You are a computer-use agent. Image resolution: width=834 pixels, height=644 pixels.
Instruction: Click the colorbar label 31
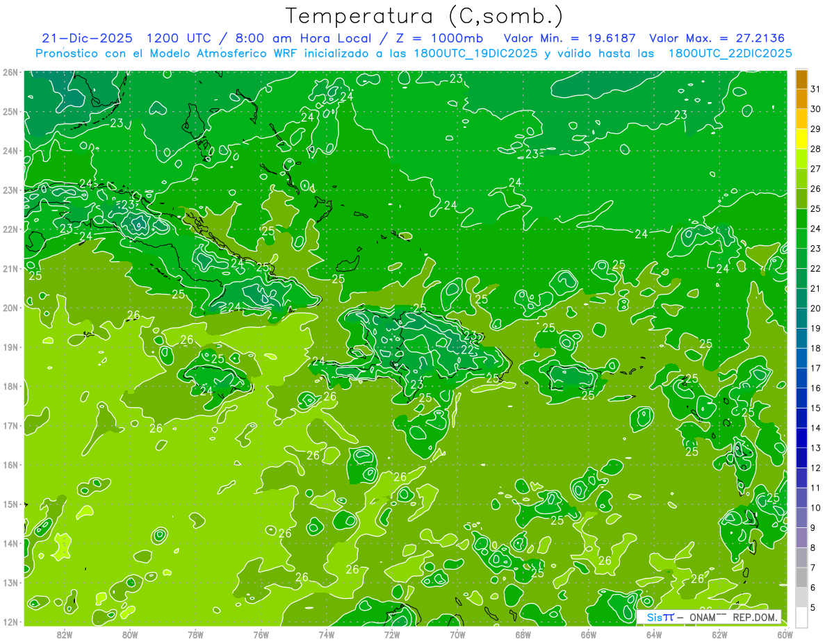[x=816, y=89]
